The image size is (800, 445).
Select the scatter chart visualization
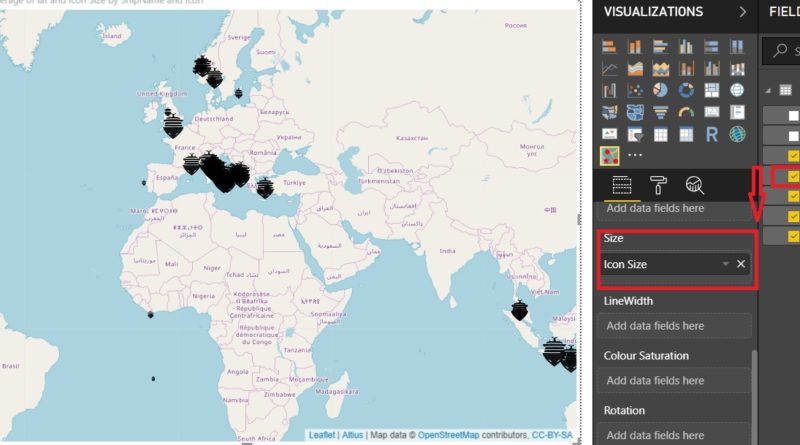pyautogui.click(x=635, y=91)
